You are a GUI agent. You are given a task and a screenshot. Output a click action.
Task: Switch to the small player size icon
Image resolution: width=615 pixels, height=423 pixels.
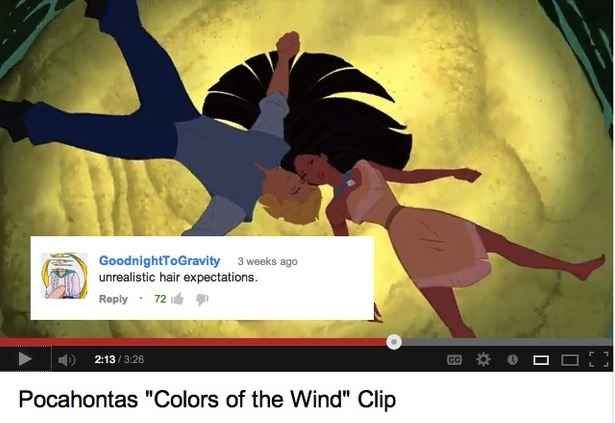[x=541, y=360]
